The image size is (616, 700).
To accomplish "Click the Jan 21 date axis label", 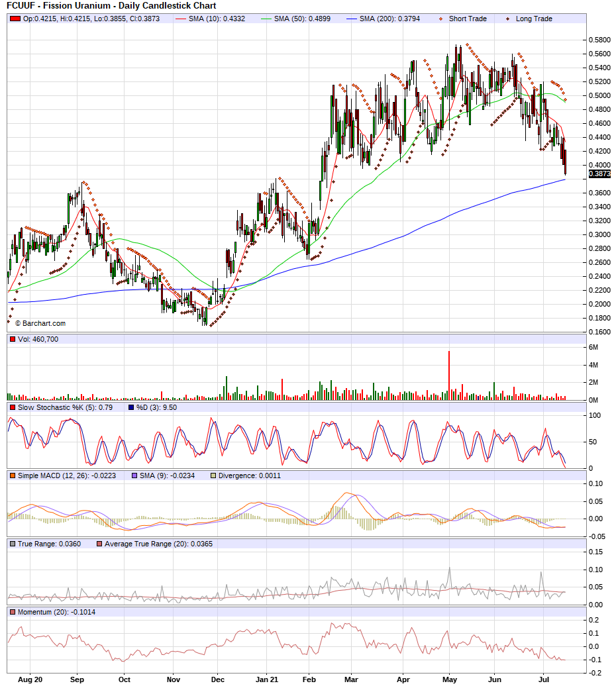I will click(x=267, y=680).
